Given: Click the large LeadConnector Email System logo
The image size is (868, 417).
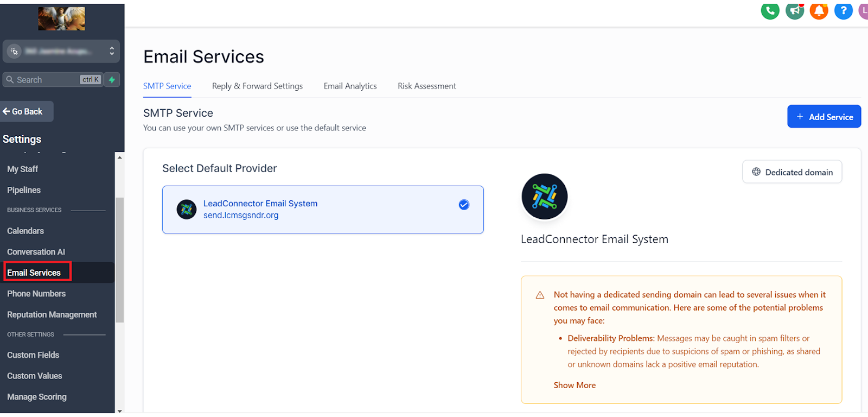Looking at the screenshot, I should [544, 197].
